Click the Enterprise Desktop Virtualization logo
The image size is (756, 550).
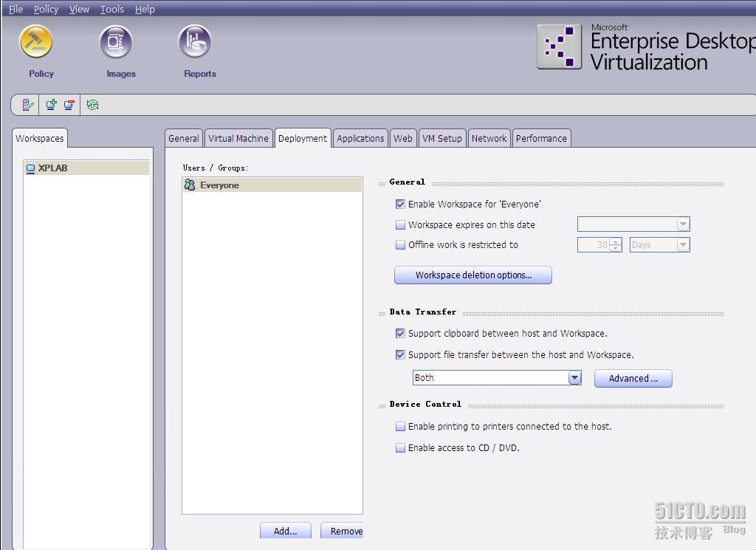point(560,47)
